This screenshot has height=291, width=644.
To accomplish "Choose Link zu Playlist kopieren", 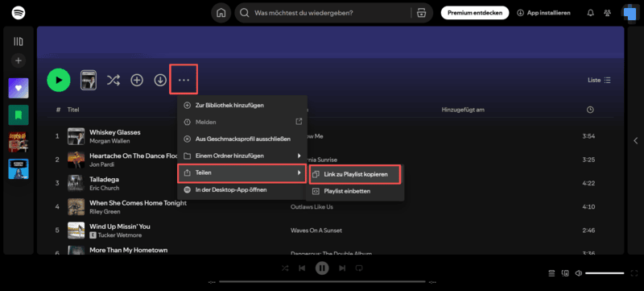I will pyautogui.click(x=355, y=175).
